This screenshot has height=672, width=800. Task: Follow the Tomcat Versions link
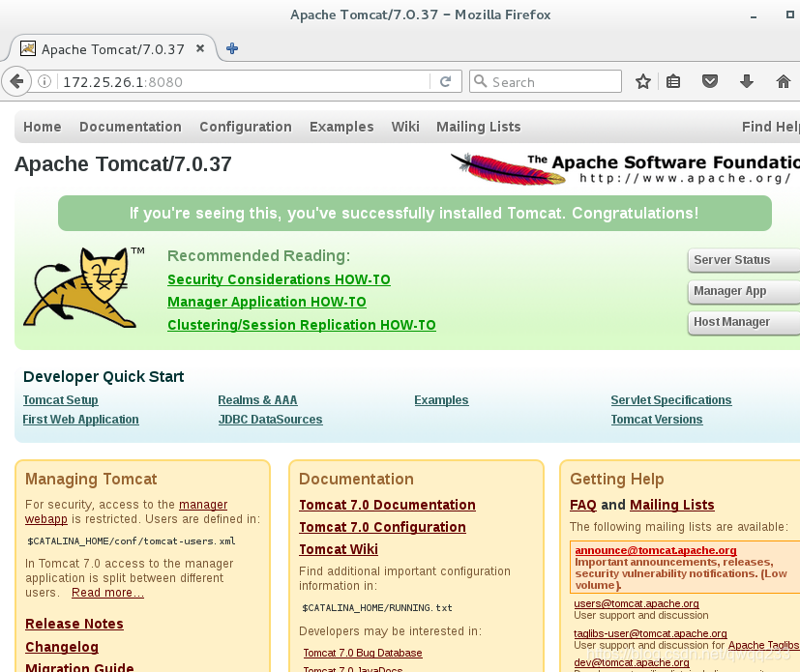pyautogui.click(x=657, y=420)
